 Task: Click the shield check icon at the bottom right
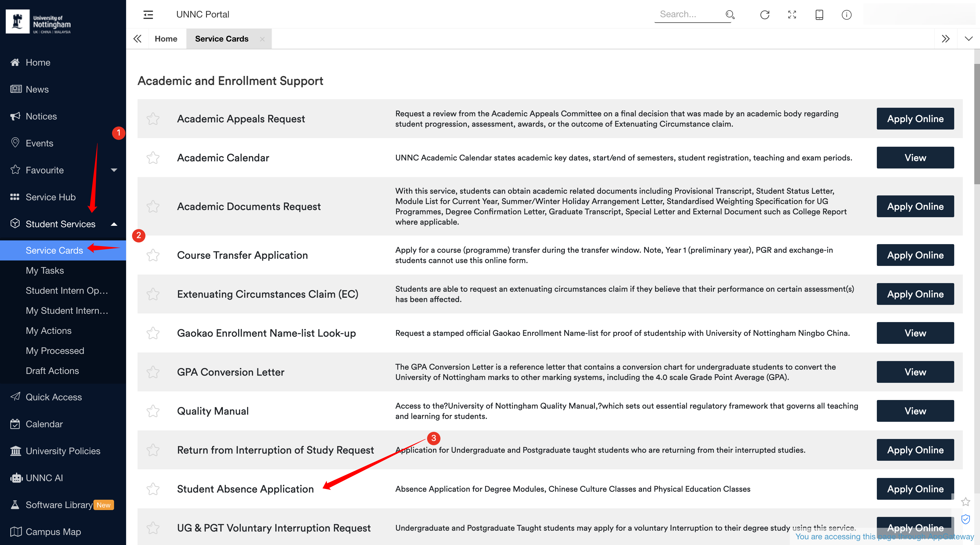966,519
